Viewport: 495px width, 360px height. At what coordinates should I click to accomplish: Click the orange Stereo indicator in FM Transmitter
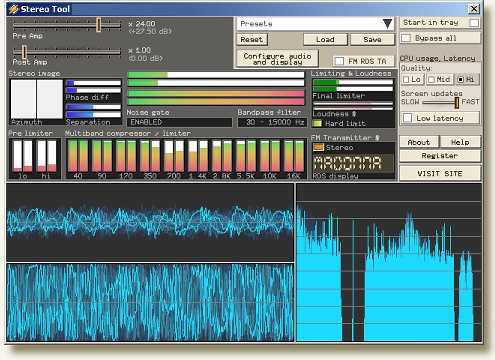point(319,147)
